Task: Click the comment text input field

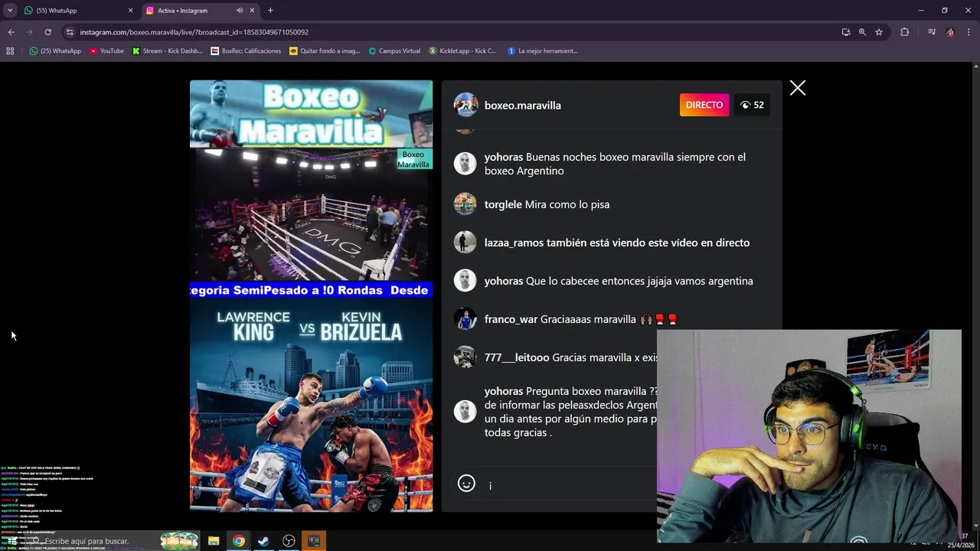Action: coord(570,485)
